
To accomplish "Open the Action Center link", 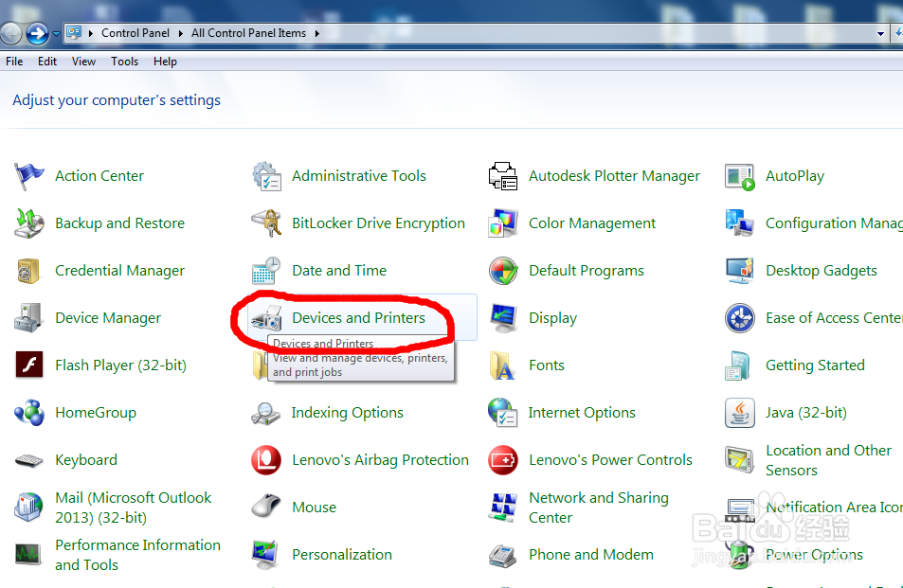I will [x=99, y=176].
